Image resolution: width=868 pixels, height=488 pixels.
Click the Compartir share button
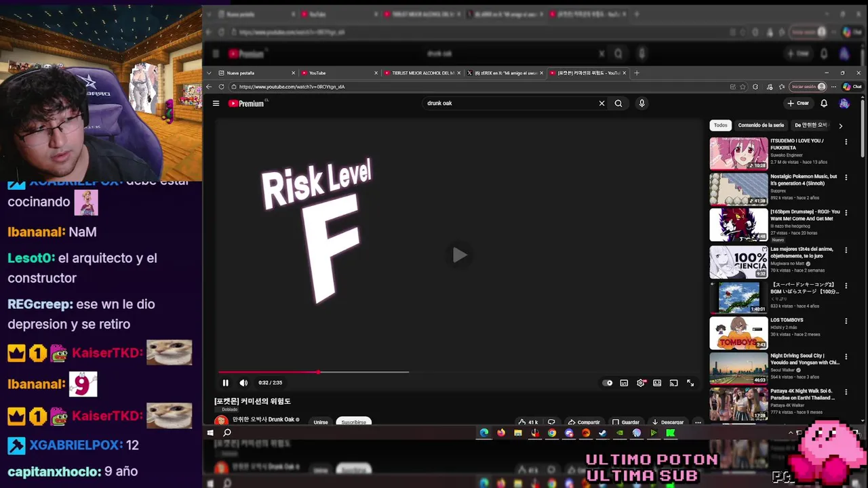pos(584,422)
